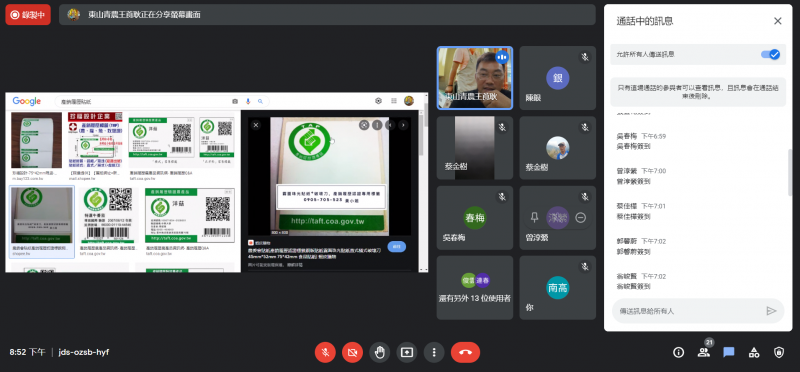Click the chat panel scrollbar

[x=790, y=173]
